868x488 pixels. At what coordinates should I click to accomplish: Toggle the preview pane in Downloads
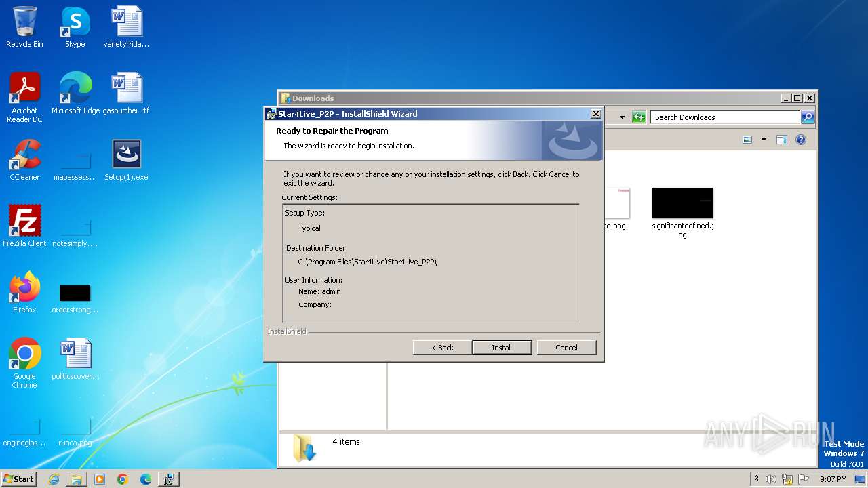782,140
